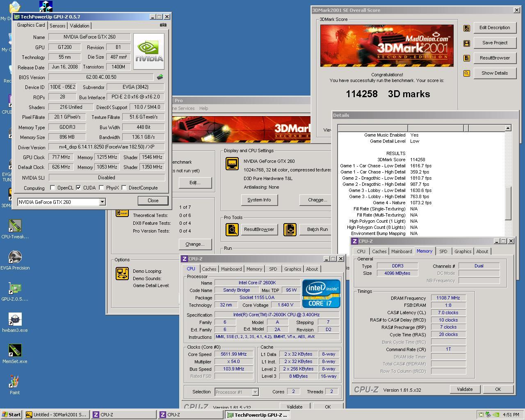The height and width of the screenshot is (420, 525).
Task: Switch to Sensors tab in GPU-Z
Action: click(57, 25)
